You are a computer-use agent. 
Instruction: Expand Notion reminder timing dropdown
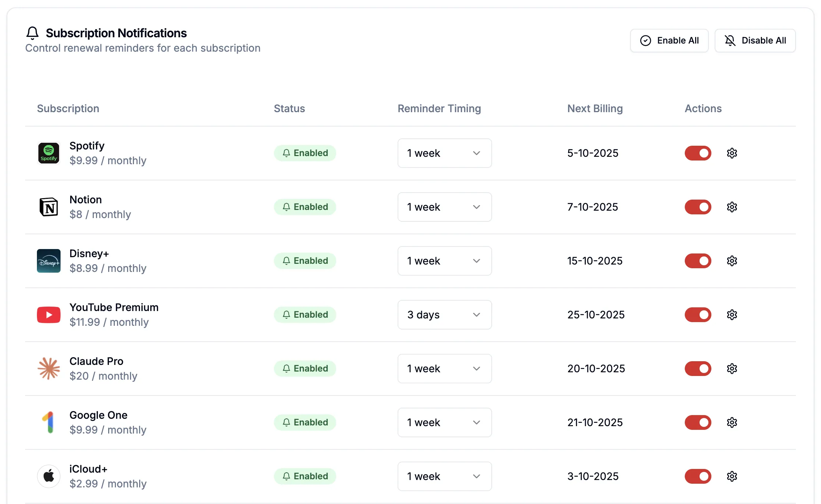pos(444,207)
